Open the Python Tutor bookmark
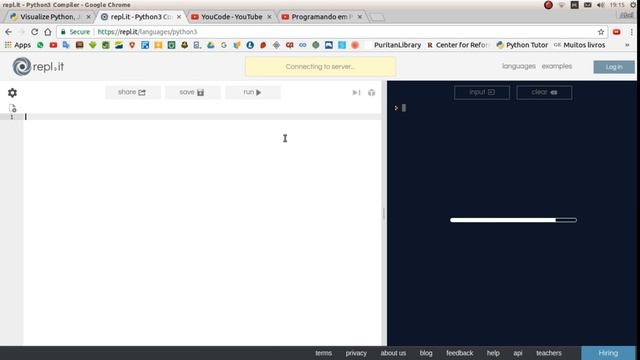640x360 pixels. [x=522, y=45]
